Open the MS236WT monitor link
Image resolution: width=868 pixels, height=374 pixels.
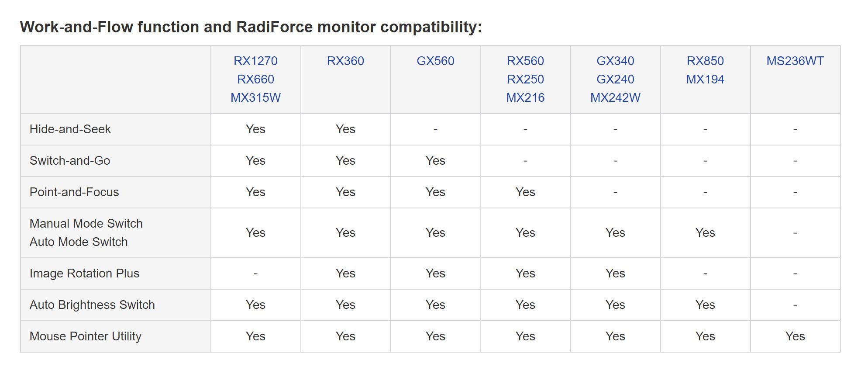795,61
